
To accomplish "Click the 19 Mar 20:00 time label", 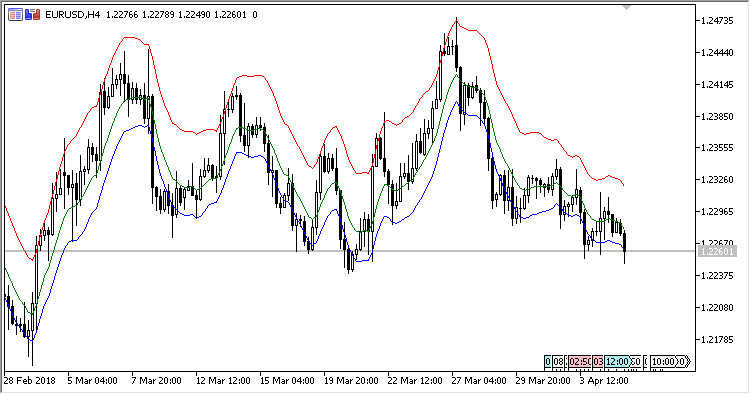I will 351,381.
